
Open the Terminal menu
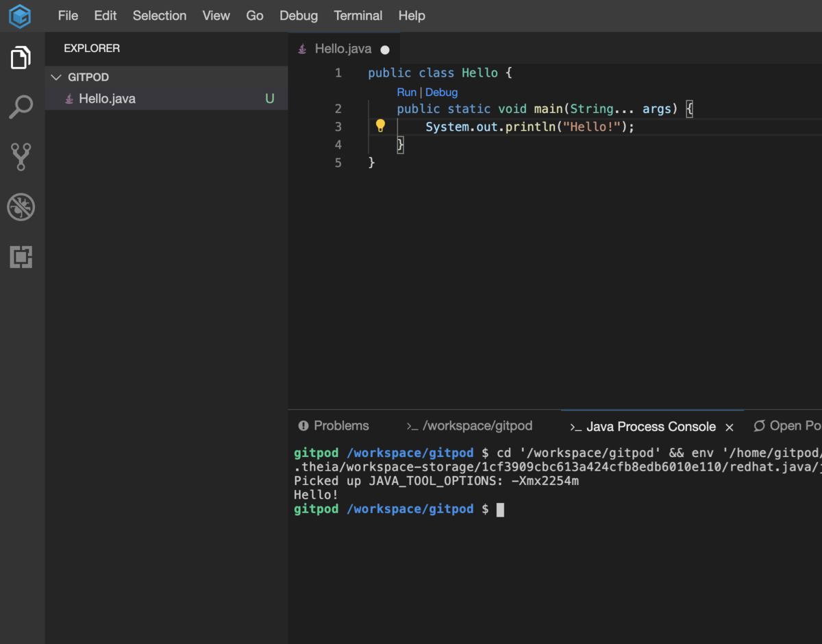(358, 16)
